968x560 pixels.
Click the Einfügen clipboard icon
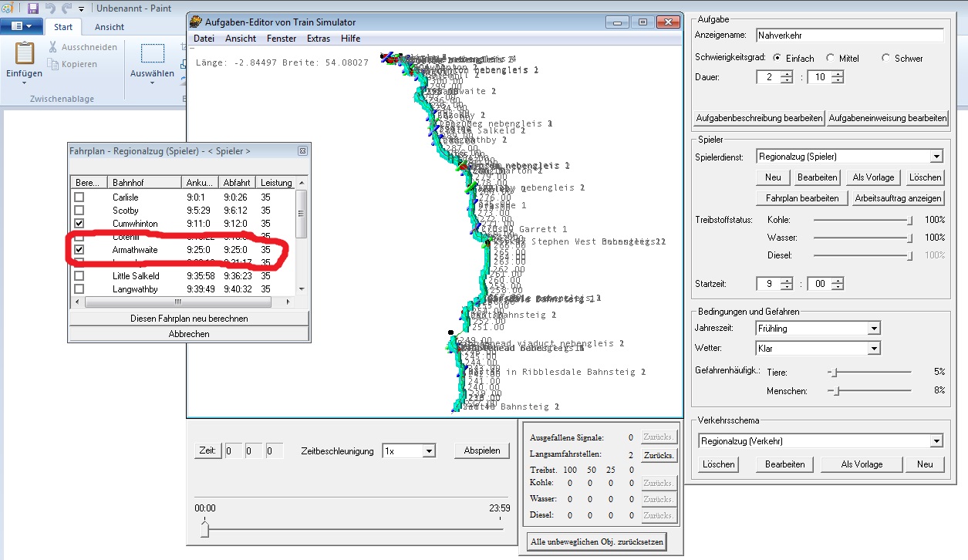pyautogui.click(x=25, y=53)
